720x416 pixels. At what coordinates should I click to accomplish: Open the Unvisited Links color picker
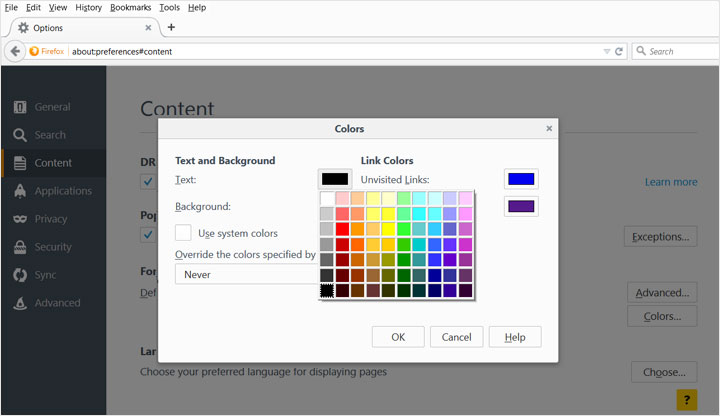[521, 179]
